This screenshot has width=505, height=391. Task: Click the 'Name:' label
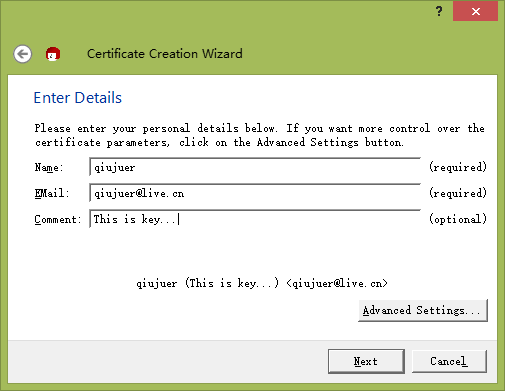49,167
